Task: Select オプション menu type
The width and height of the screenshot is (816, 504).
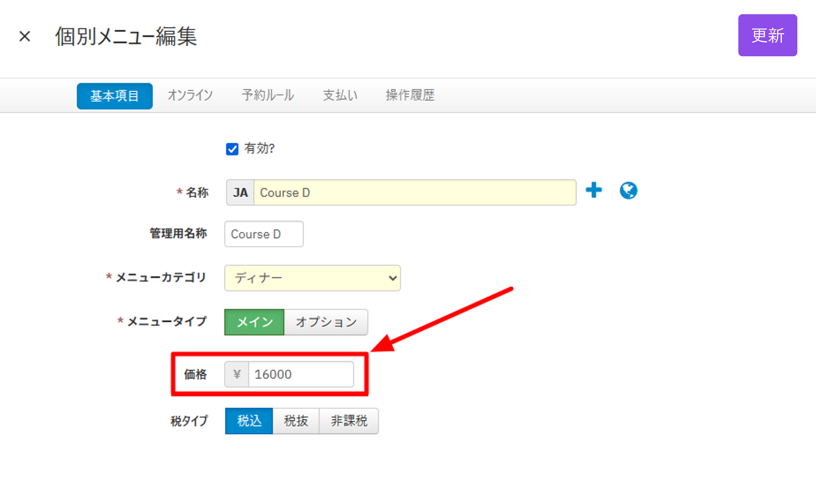Action: click(x=326, y=322)
